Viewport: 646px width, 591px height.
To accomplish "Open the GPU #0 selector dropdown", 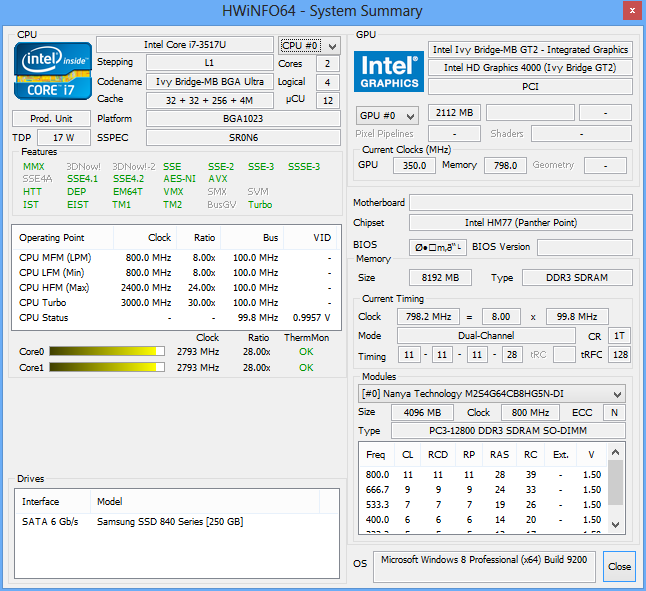I will (387, 116).
